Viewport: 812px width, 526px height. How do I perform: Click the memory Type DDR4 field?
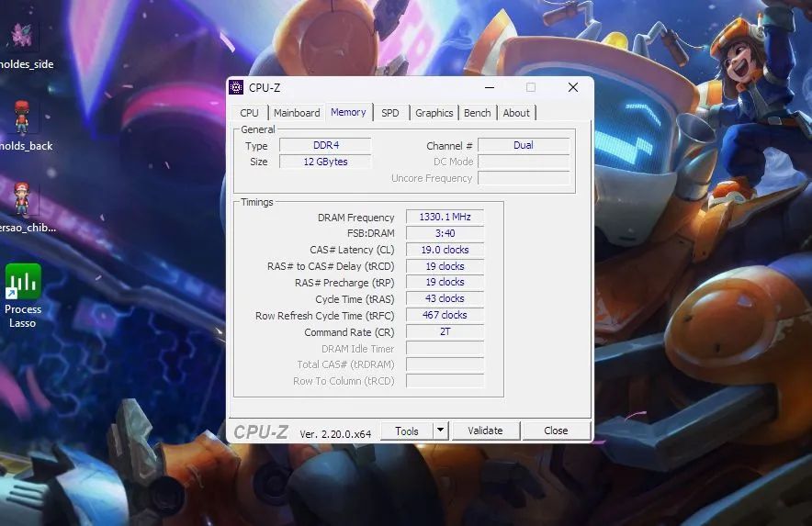tap(326, 145)
